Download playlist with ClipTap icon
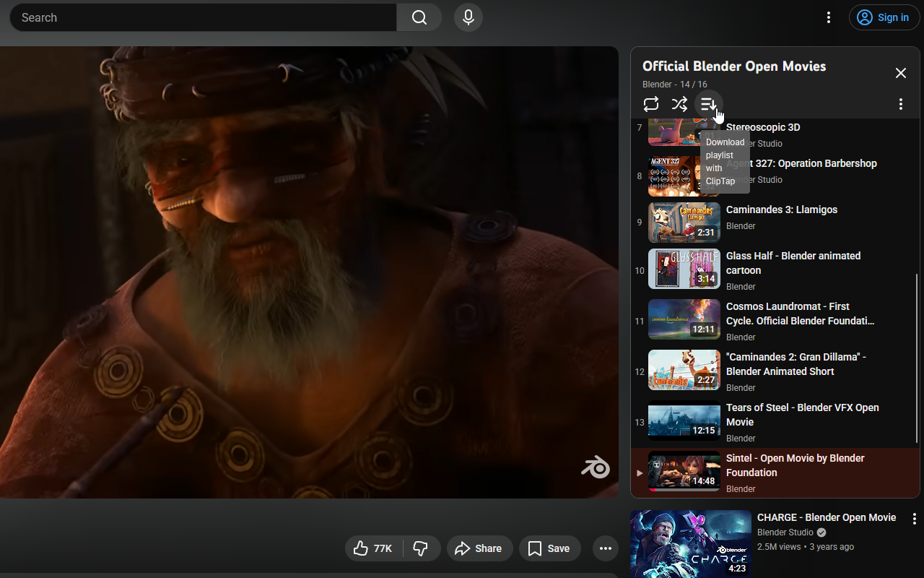The width and height of the screenshot is (924, 578). click(x=708, y=104)
